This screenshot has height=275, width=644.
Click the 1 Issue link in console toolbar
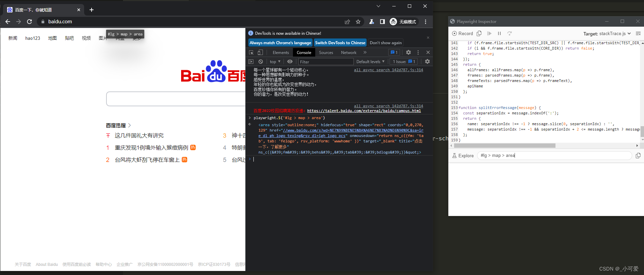[x=404, y=62]
